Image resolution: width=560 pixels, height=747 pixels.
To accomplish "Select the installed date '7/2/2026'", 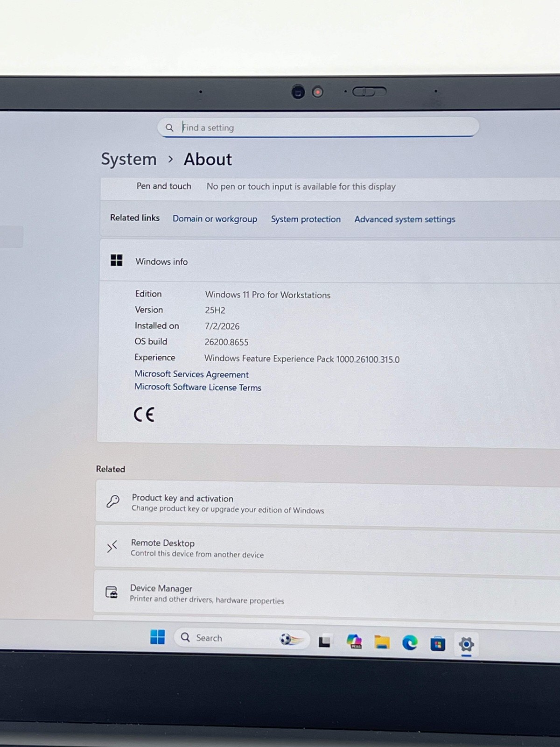I will 222,326.
